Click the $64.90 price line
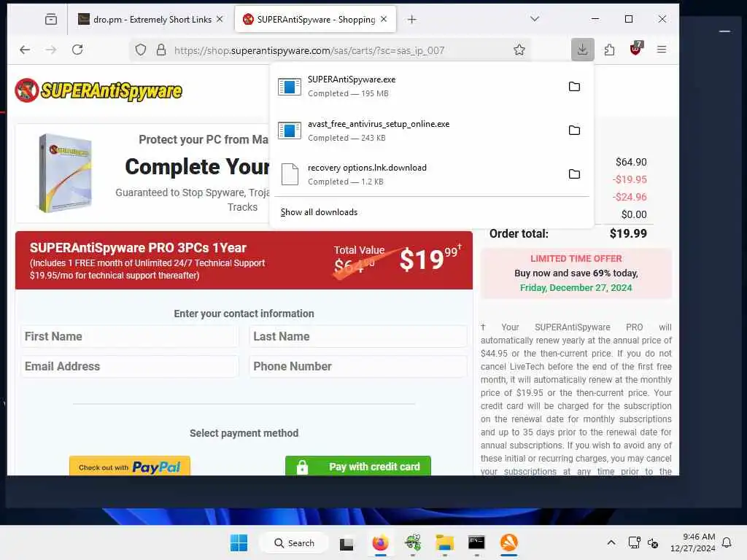This screenshot has width=747, height=560. coord(631,162)
